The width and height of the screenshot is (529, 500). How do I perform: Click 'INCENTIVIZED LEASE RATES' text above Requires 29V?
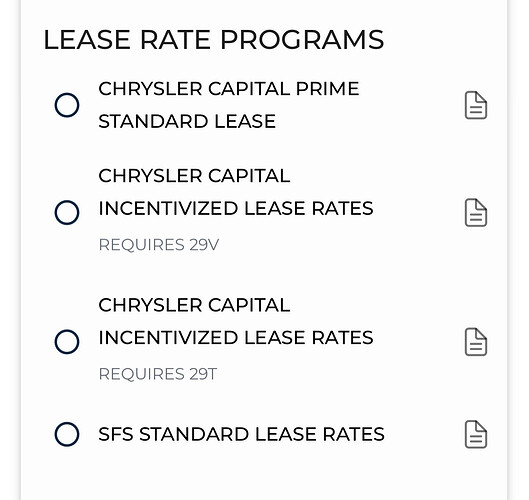pos(236,209)
